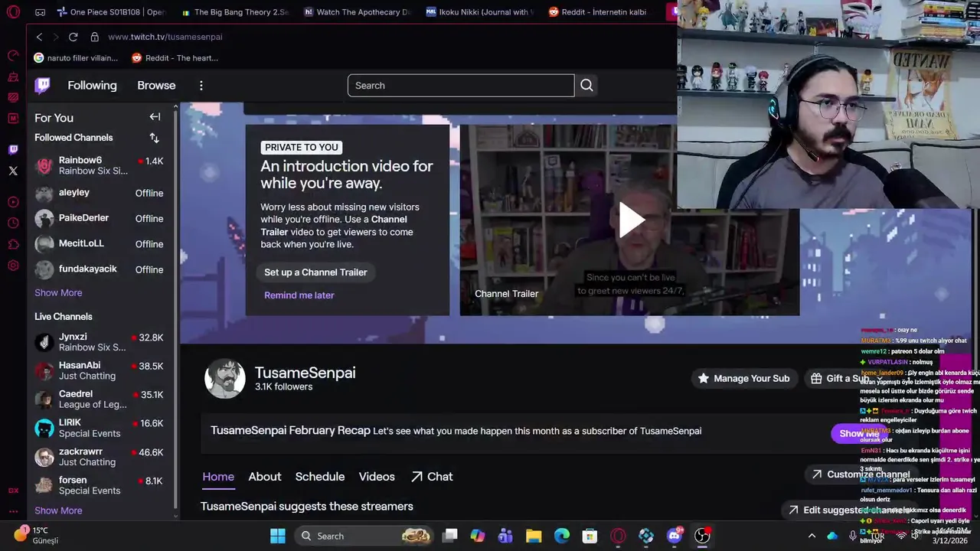Viewport: 980px width, 551px height.
Task: Open Reddit - The heart bookmark
Action: [x=175, y=58]
